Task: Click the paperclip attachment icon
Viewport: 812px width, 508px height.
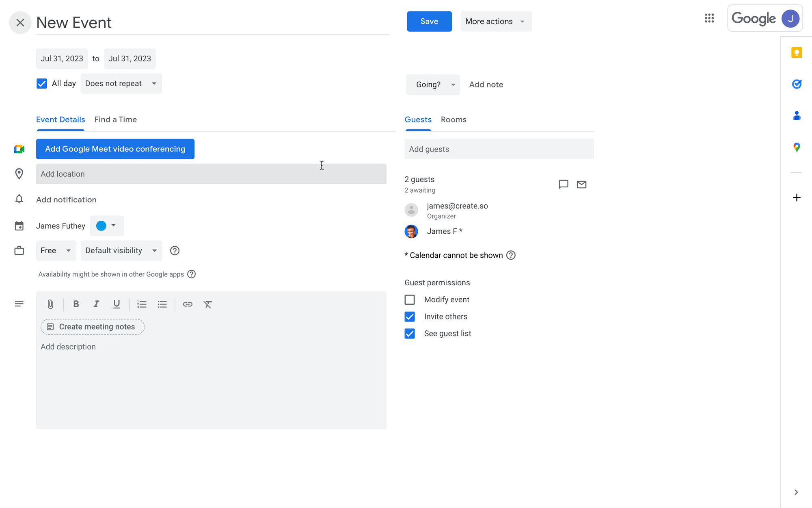Action: (x=50, y=304)
